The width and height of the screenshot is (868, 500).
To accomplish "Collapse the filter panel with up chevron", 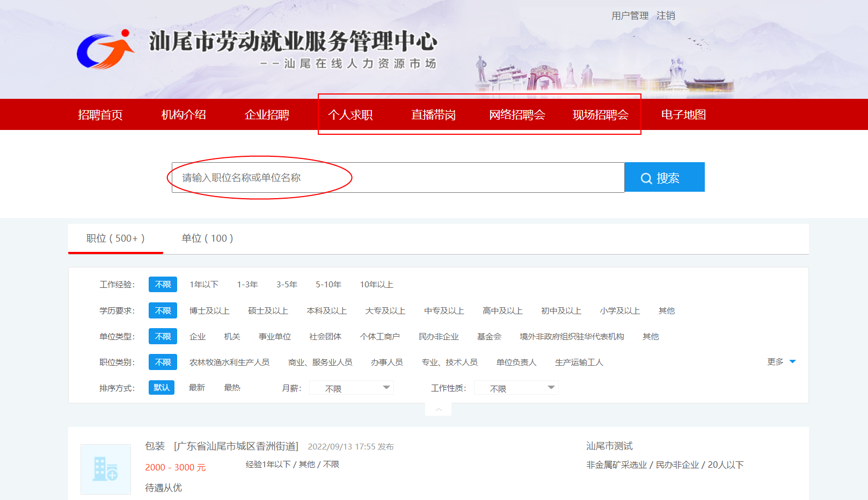I will pyautogui.click(x=438, y=410).
